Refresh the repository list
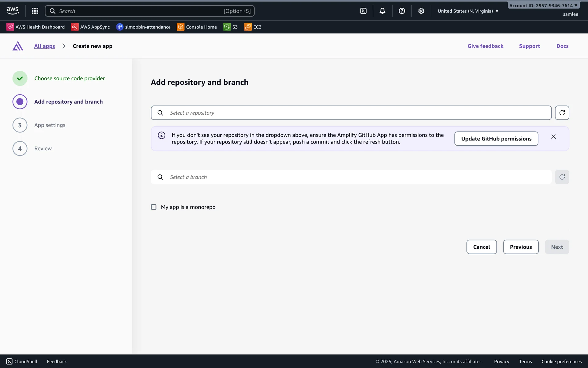The width and height of the screenshot is (588, 368). coord(562,113)
